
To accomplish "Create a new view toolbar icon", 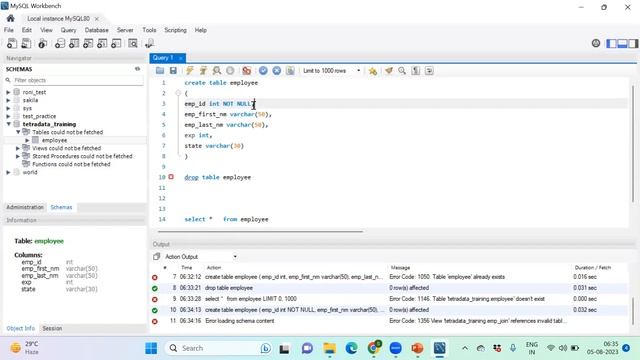I will coord(88,43).
